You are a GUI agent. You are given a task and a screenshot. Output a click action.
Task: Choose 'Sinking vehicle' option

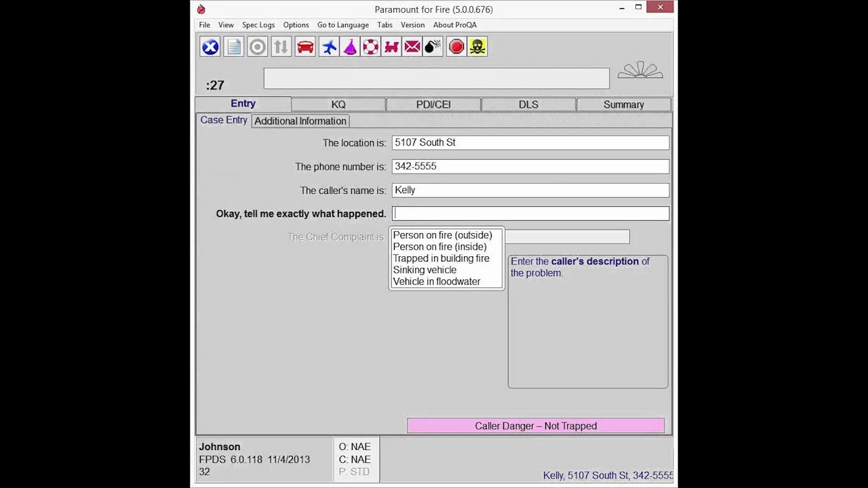click(425, 270)
